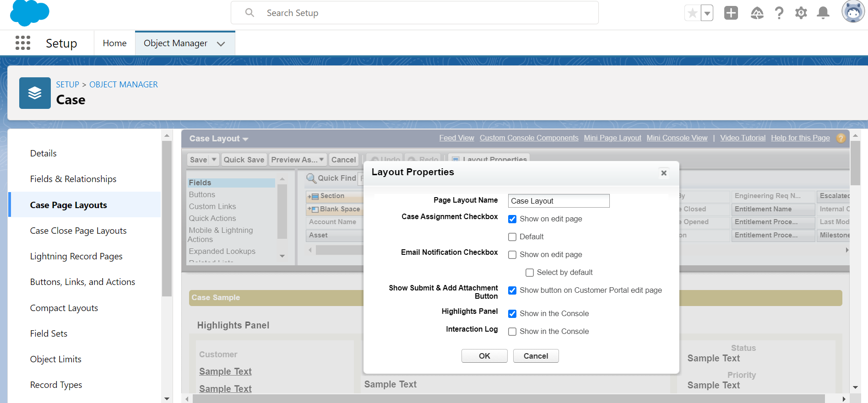Click the toolbar Cancel button
The image size is (868, 403).
pyautogui.click(x=343, y=160)
